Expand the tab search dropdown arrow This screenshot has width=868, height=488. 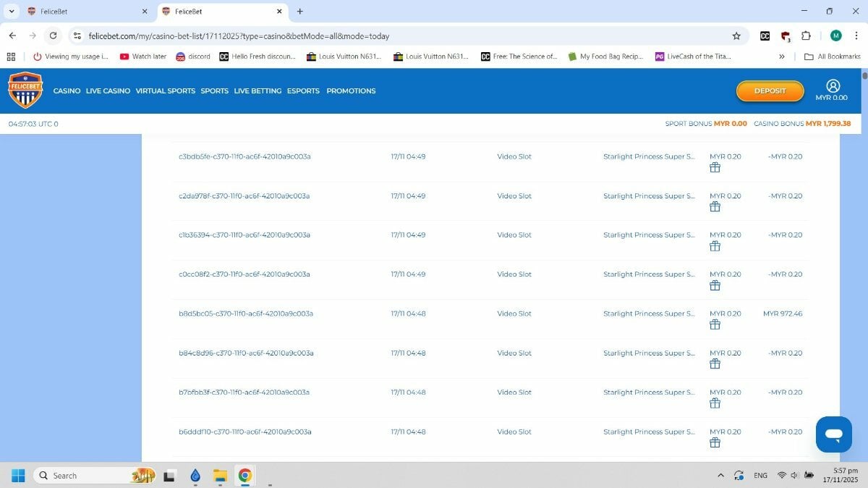[12, 12]
